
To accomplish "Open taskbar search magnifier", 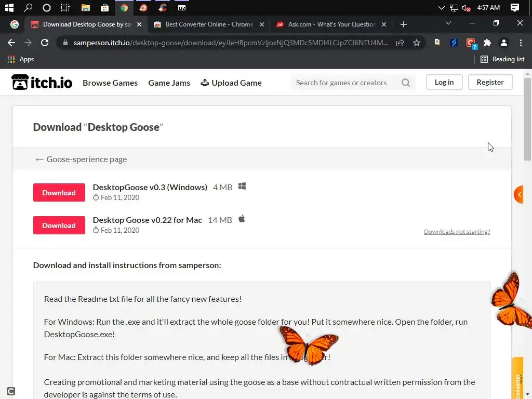I will (28, 7).
